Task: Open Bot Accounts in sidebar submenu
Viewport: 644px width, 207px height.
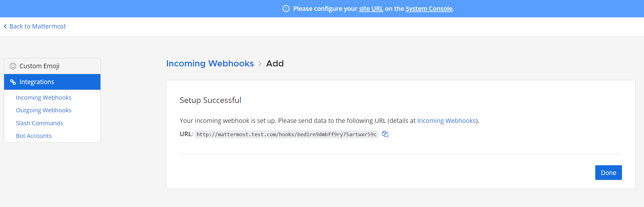Action: click(x=34, y=136)
